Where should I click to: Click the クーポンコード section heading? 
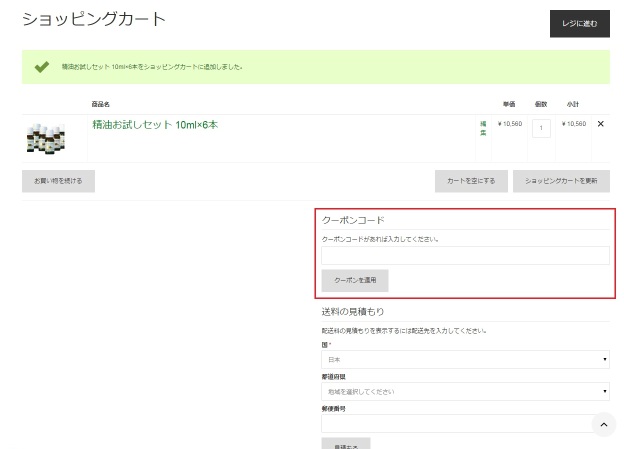[353, 220]
